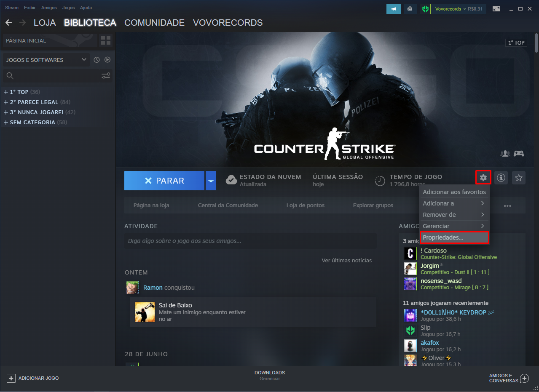Open the announcements megaphone icon
This screenshot has height=392, width=539.
[x=394, y=9]
